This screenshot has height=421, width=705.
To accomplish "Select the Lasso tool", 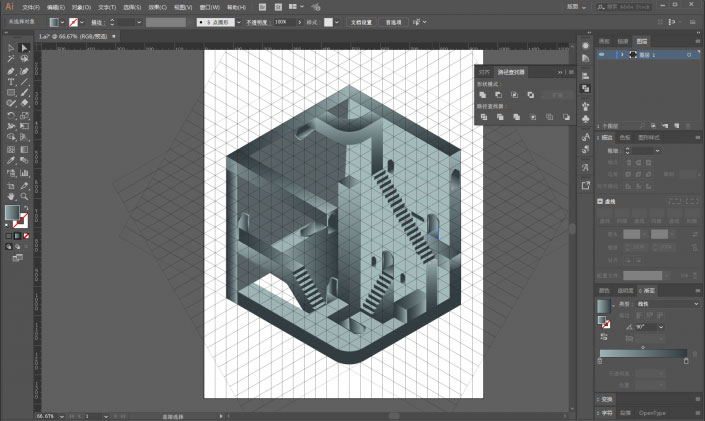I will pyautogui.click(x=24, y=59).
